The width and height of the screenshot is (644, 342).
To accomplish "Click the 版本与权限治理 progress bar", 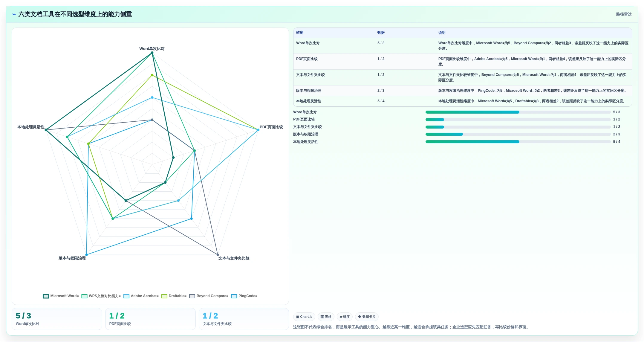I will pos(518,134).
